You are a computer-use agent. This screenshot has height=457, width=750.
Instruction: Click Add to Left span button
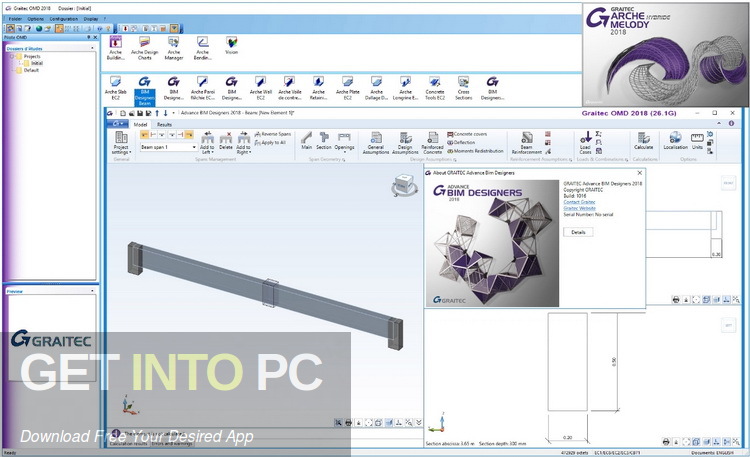point(207,143)
